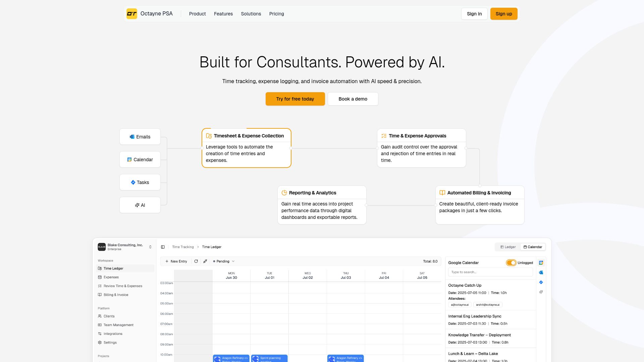Screen dimensions: 644x362
Task: Open Settings via the gear icon
Action: 100,343
